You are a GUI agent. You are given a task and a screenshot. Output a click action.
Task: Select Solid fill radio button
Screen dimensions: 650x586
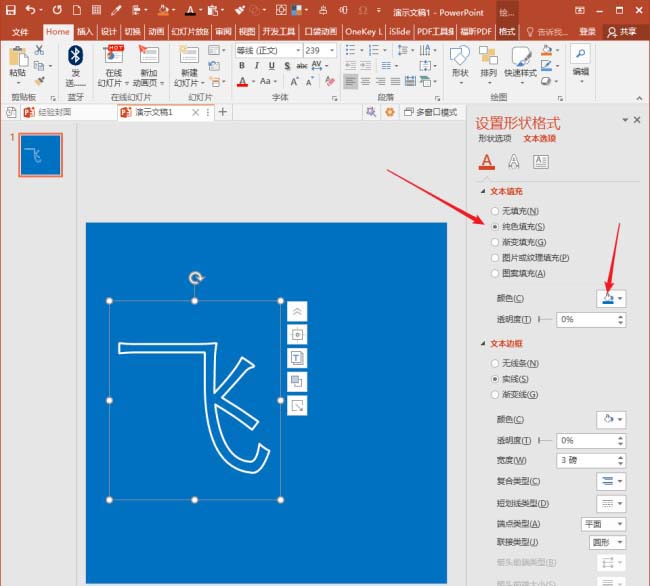point(495,227)
